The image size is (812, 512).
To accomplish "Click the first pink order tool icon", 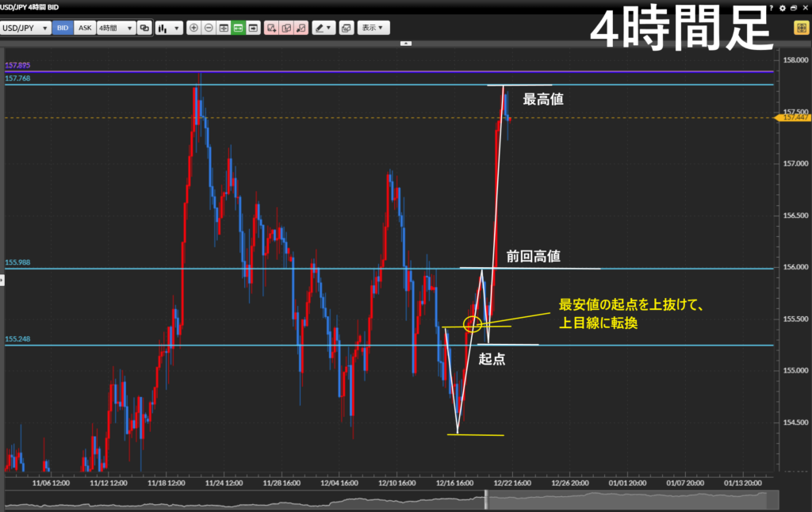I will pyautogui.click(x=272, y=28).
